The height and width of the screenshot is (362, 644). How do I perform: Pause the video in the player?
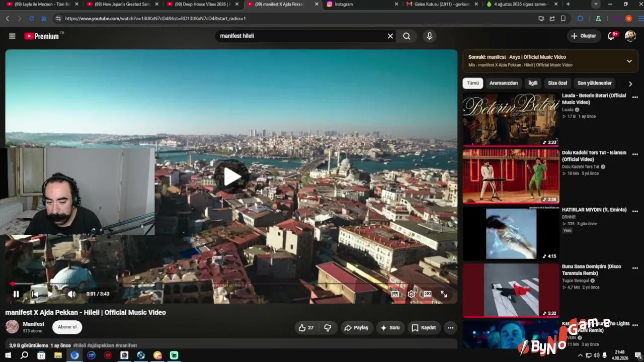(x=16, y=294)
